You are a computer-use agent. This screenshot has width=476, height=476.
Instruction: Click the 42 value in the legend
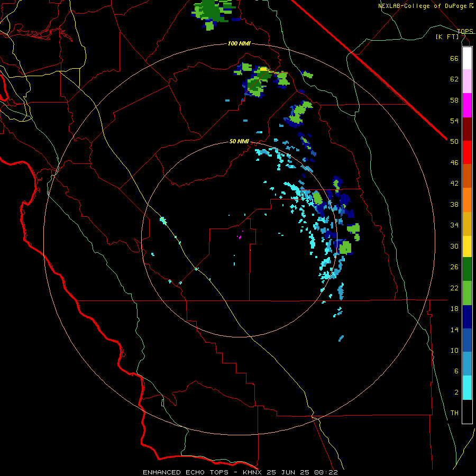(454, 184)
